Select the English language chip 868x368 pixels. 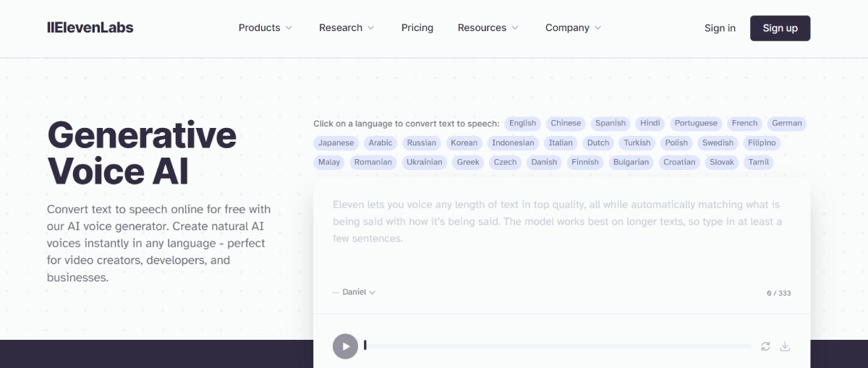click(522, 123)
